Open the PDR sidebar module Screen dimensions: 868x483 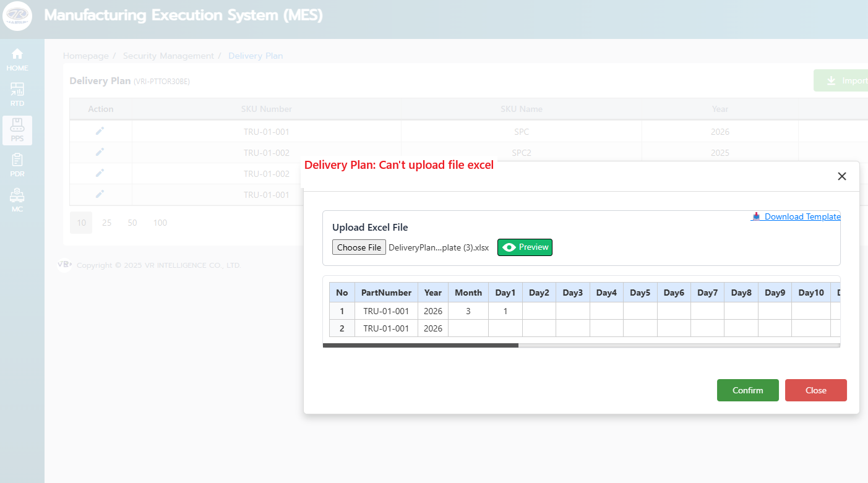[17, 165]
